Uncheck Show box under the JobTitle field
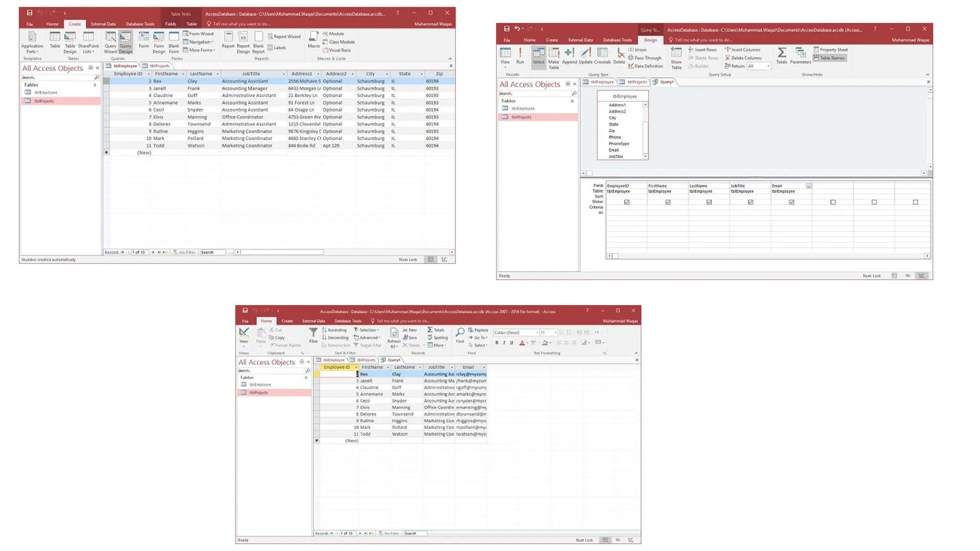 750,202
